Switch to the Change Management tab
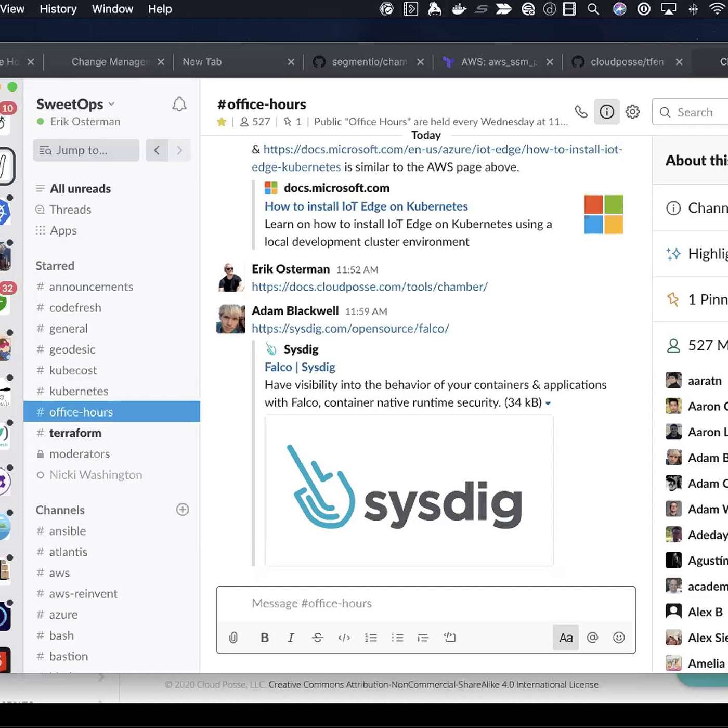This screenshot has width=728, height=728. point(110,62)
